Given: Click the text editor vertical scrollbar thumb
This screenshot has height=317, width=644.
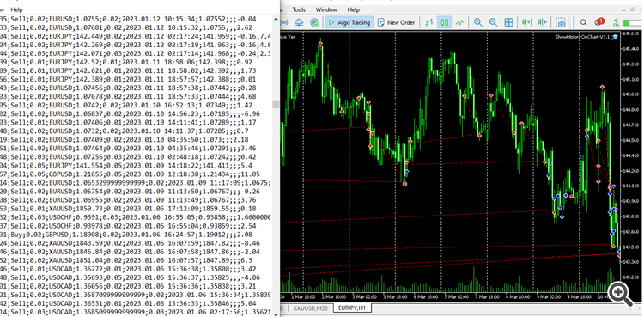Looking at the screenshot, I should [x=276, y=104].
